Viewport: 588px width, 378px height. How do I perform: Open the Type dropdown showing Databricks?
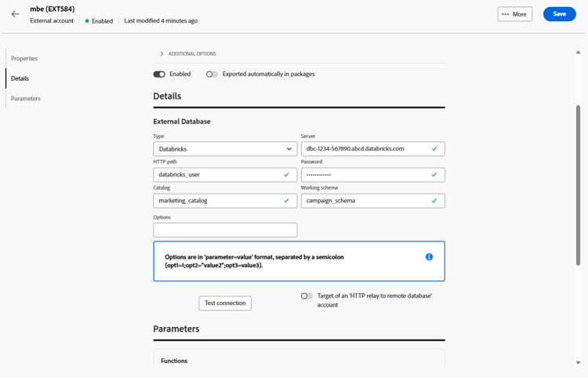225,149
